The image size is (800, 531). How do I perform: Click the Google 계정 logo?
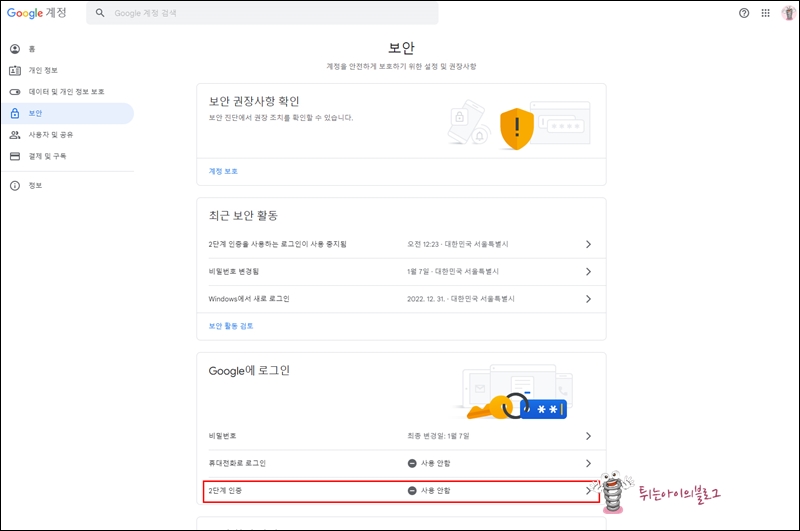click(x=36, y=13)
